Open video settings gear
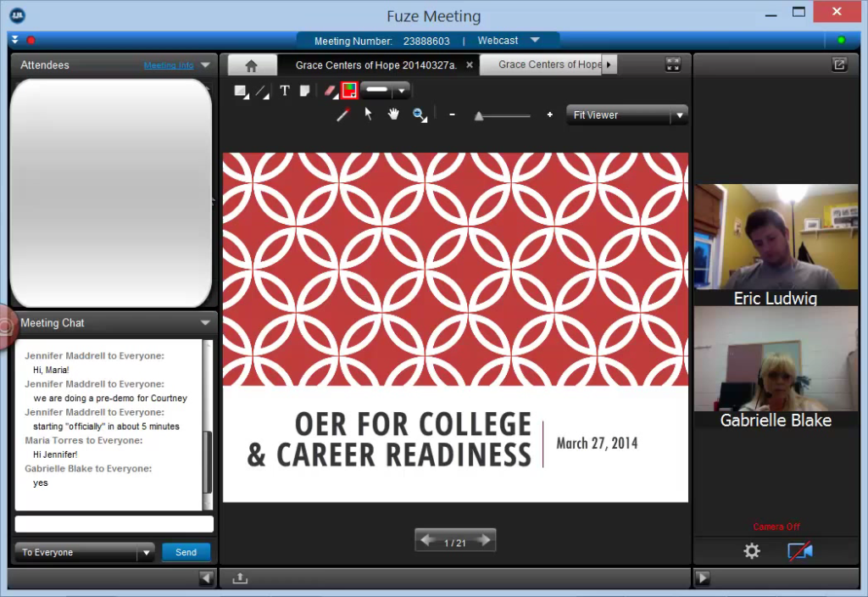Screen dimensions: 868x597 [752, 551]
